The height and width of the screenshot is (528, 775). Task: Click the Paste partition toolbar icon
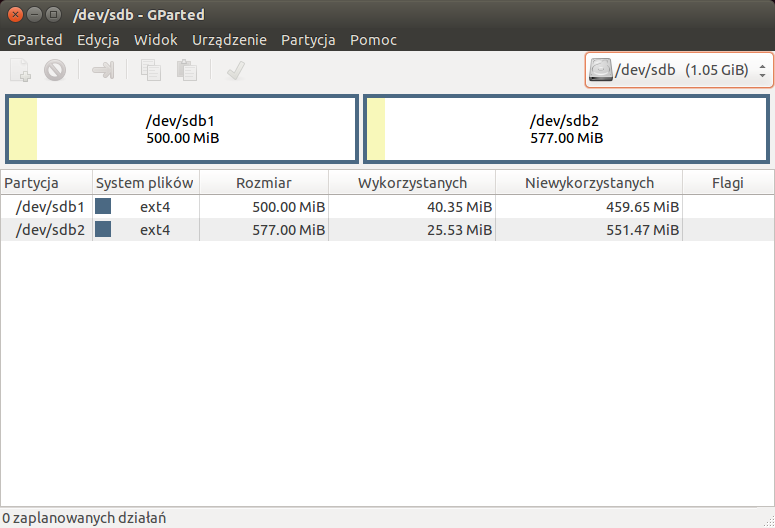[187, 70]
